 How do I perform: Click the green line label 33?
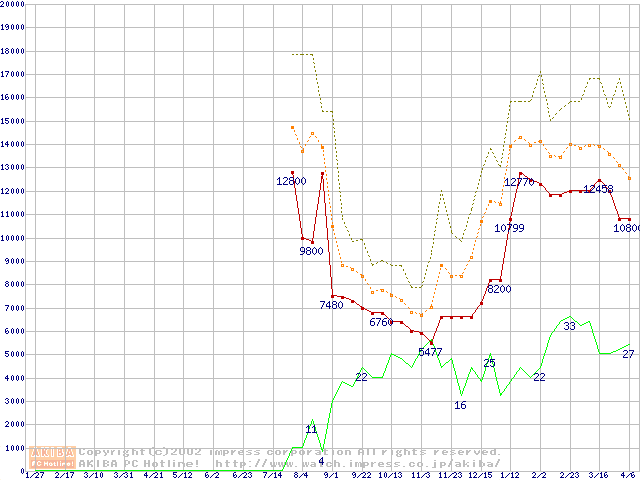click(569, 326)
